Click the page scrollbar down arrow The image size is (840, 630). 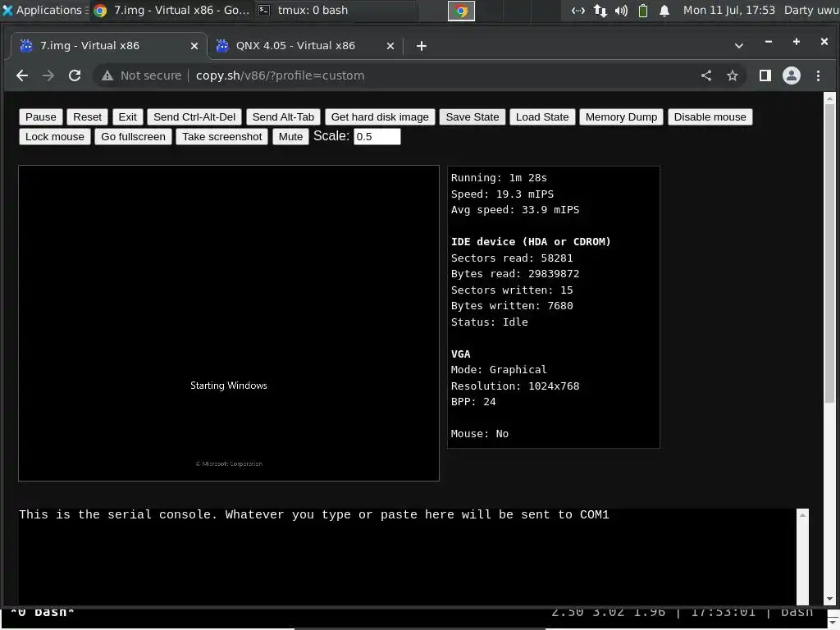pos(830,599)
